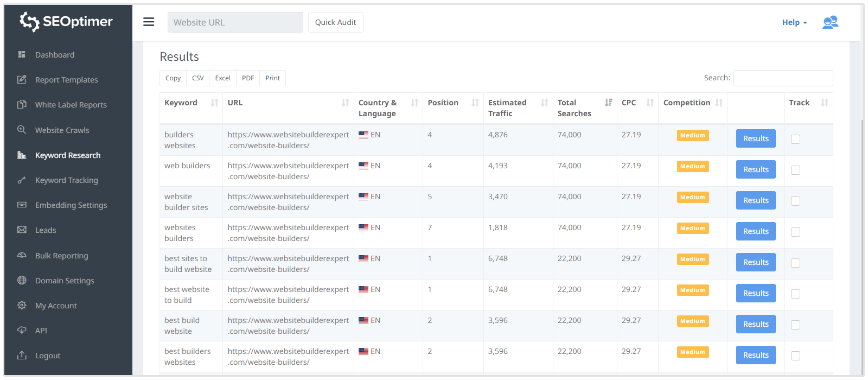Image resolution: width=868 pixels, height=380 pixels.
Task: Click the Website Crawls magnifier icon
Action: tap(22, 130)
